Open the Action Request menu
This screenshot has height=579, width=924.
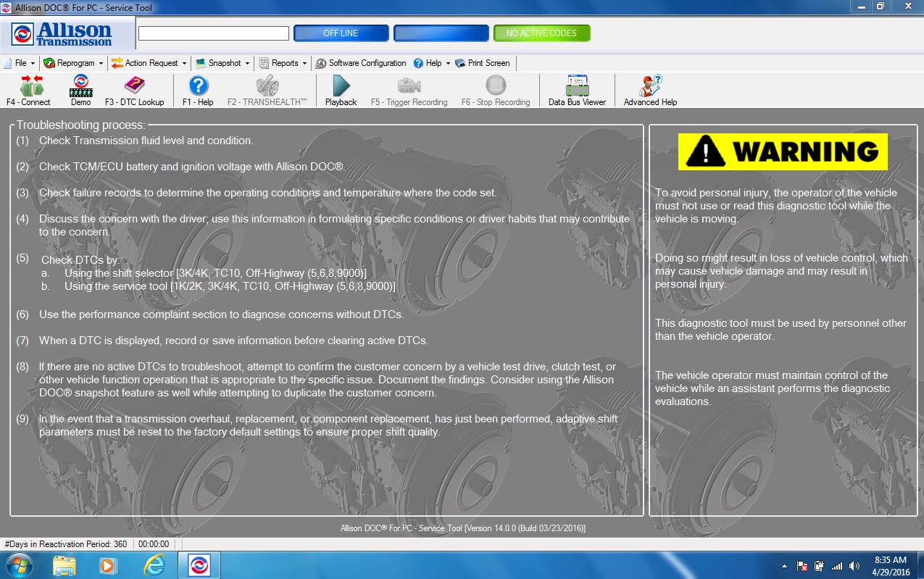click(149, 63)
